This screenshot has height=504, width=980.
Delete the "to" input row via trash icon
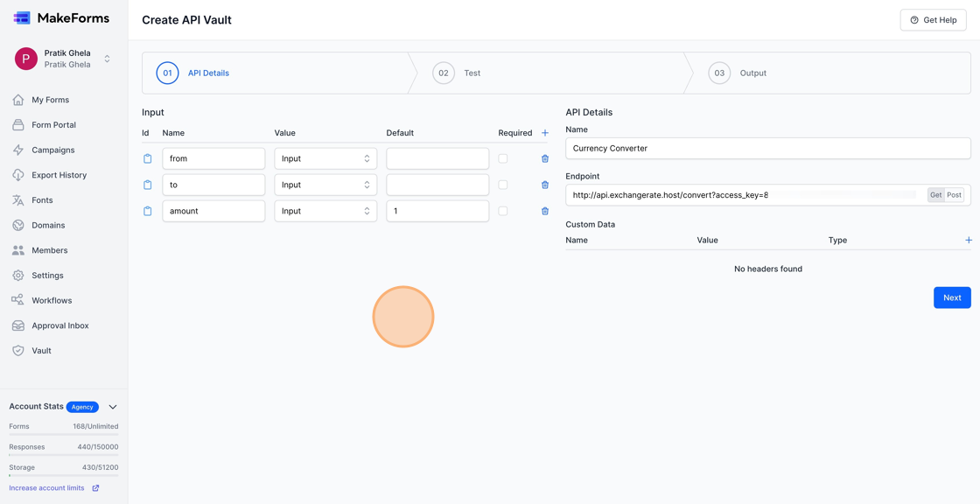tap(545, 185)
